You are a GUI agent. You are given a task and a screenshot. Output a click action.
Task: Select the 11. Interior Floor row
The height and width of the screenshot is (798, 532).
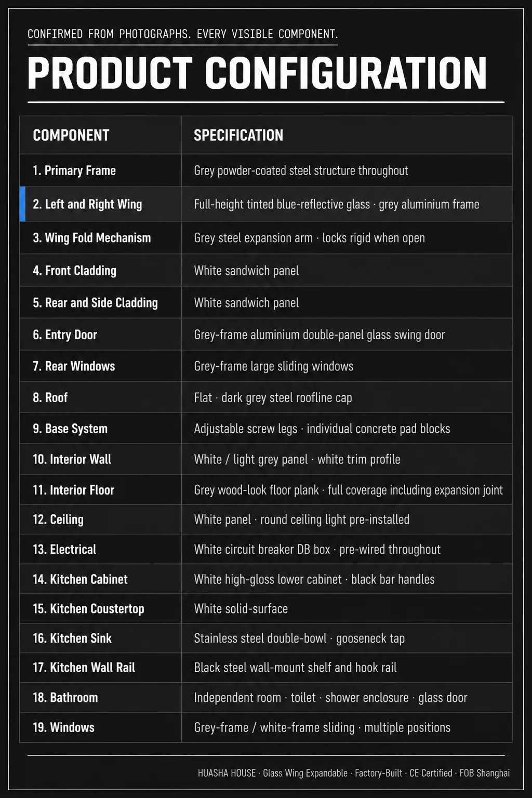click(266, 489)
